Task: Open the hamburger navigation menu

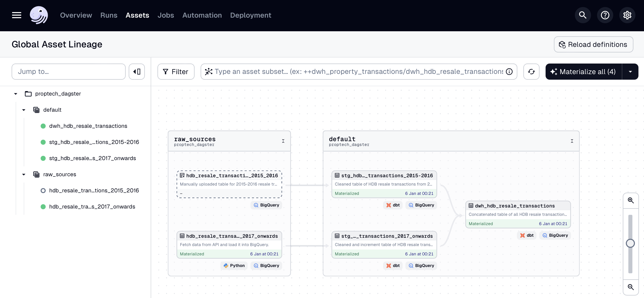Action: 17,15
